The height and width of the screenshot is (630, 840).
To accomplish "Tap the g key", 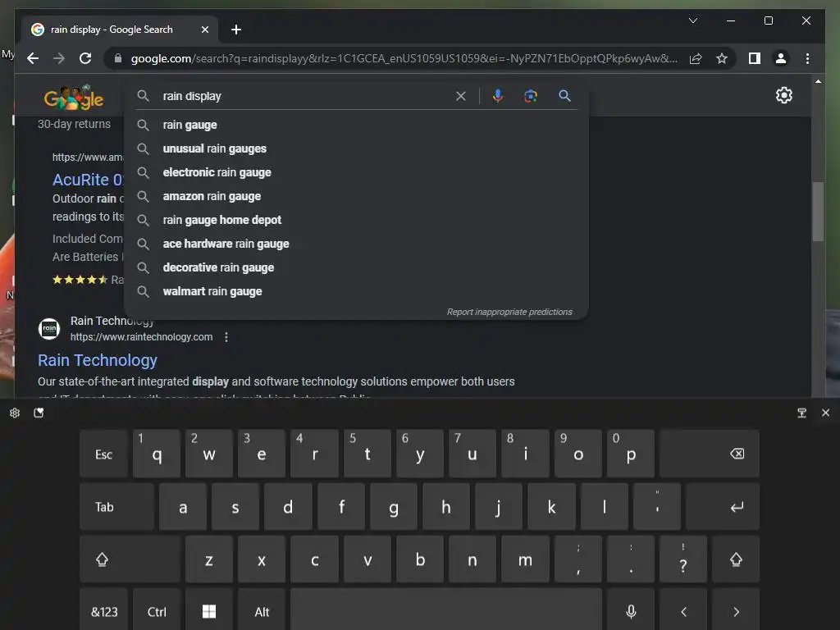I will (393, 507).
